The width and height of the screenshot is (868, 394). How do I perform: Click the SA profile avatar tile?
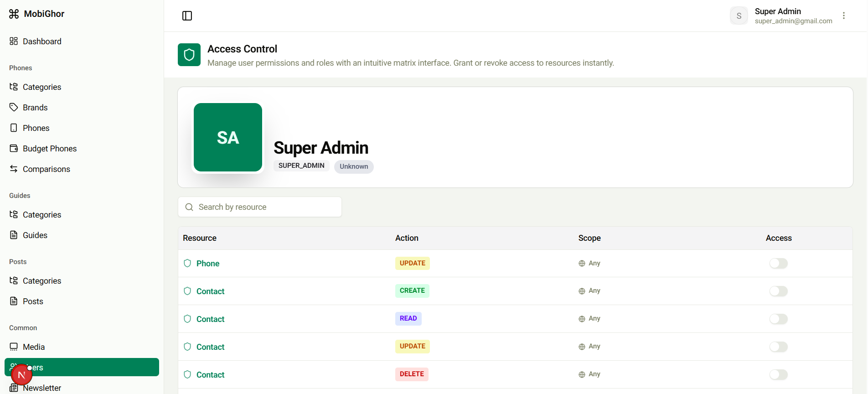tap(228, 137)
